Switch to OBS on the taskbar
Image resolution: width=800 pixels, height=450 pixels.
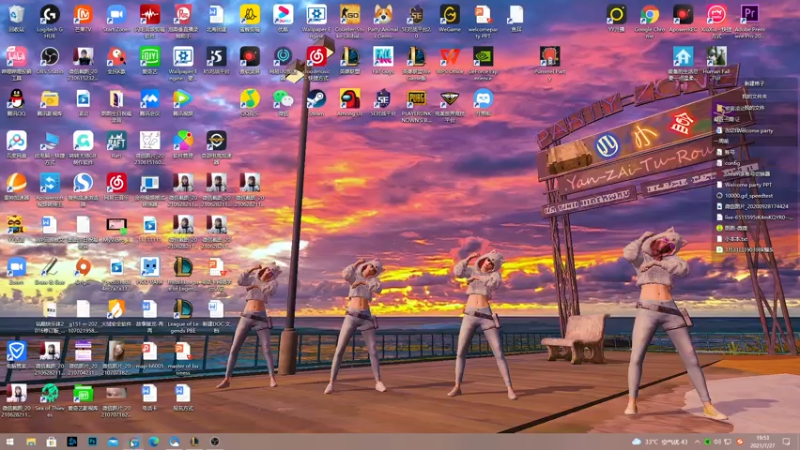tap(215, 441)
